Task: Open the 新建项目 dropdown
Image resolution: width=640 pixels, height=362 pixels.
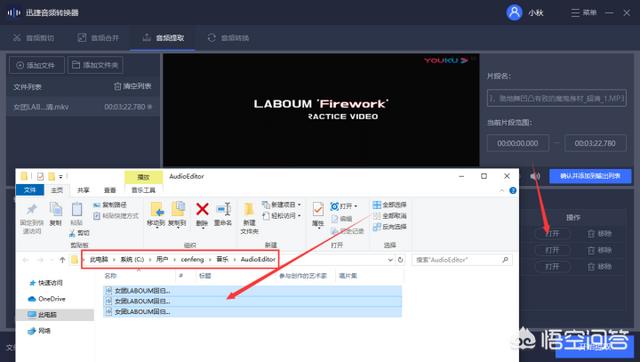Action: (x=282, y=204)
